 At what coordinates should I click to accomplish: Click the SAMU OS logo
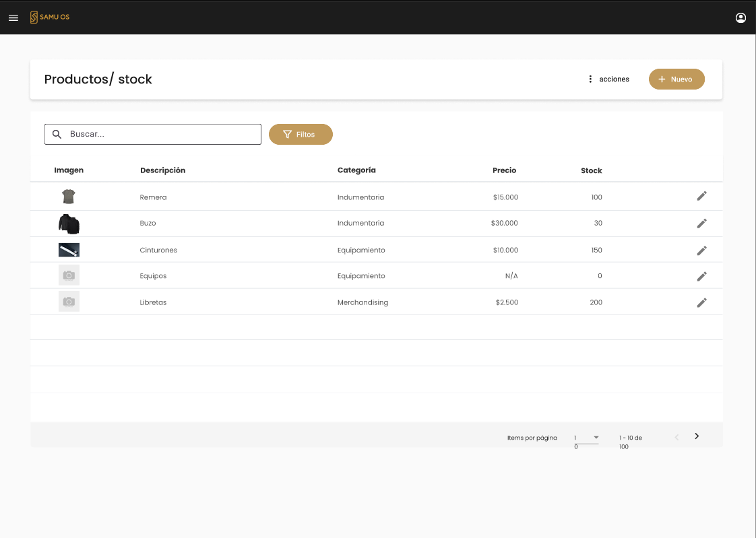coord(50,17)
